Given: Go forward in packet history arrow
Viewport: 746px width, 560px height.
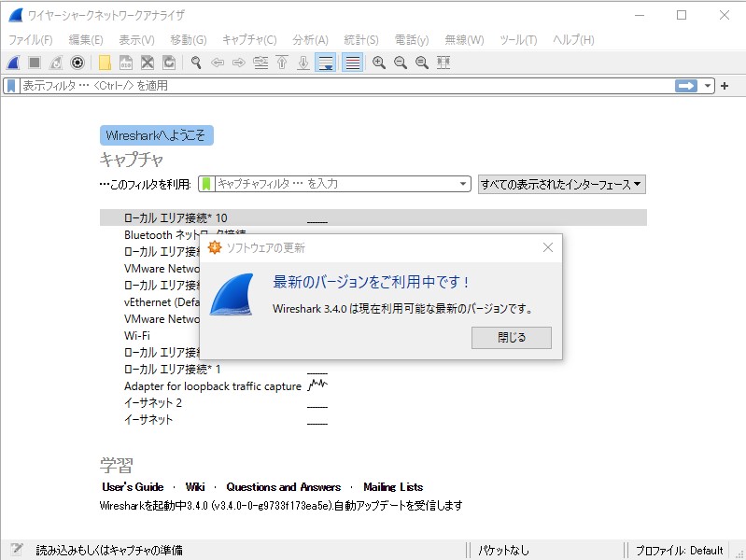Looking at the screenshot, I should click(239, 63).
